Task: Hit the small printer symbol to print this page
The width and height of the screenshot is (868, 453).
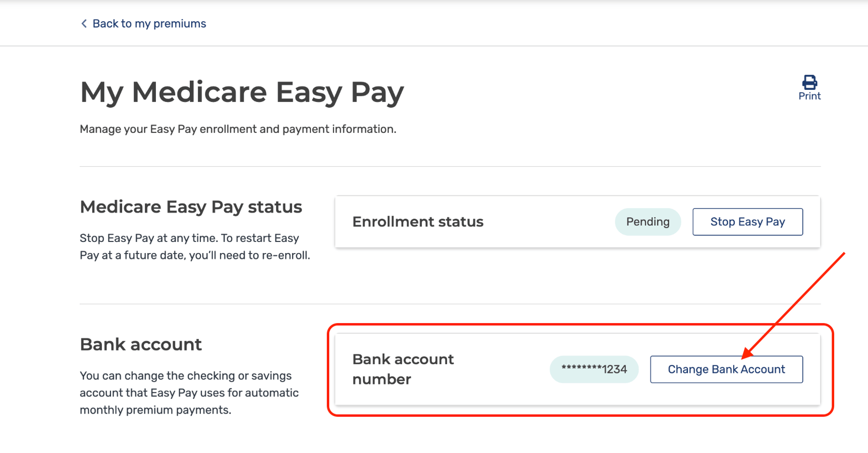Action: 809,81
